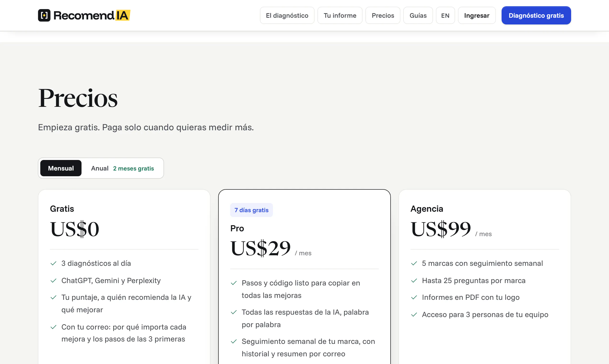This screenshot has height=364, width=609.
Task: Click the US$29 price
Action: [x=260, y=248]
